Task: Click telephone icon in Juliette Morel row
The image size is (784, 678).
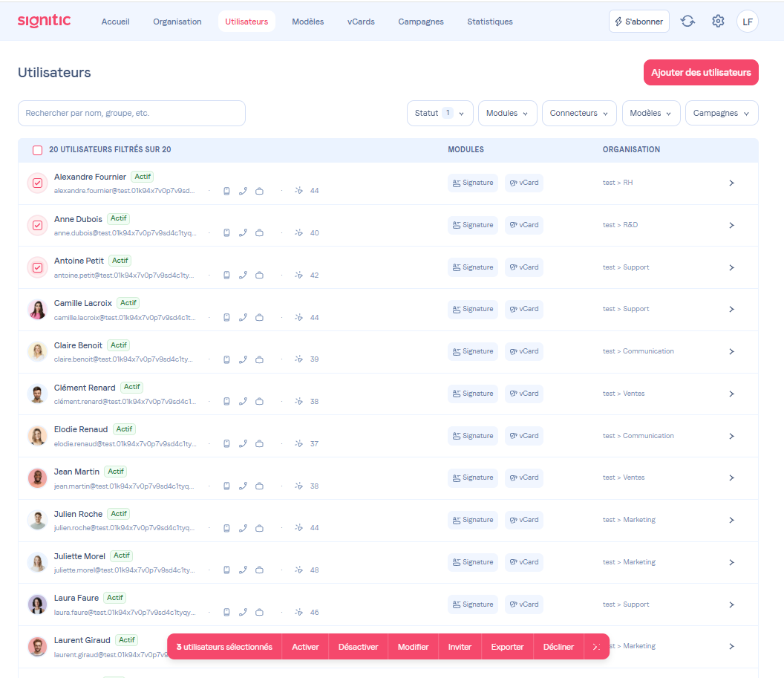Action: tap(243, 570)
